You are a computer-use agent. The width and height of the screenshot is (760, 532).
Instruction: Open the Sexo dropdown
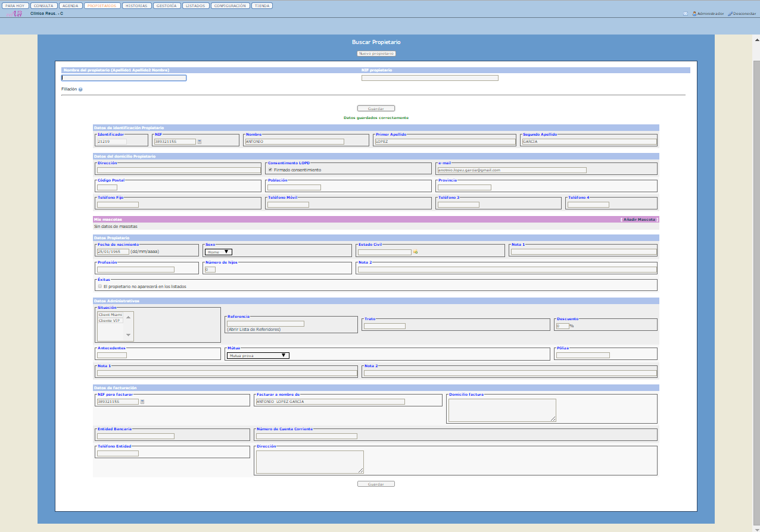(x=218, y=252)
